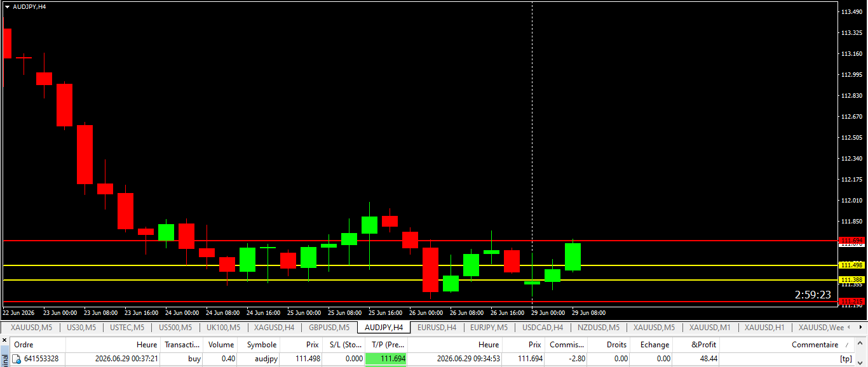This screenshot has height=367, width=868.
Task: Open the EURUSD,H4 chart tab
Action: tap(437, 328)
